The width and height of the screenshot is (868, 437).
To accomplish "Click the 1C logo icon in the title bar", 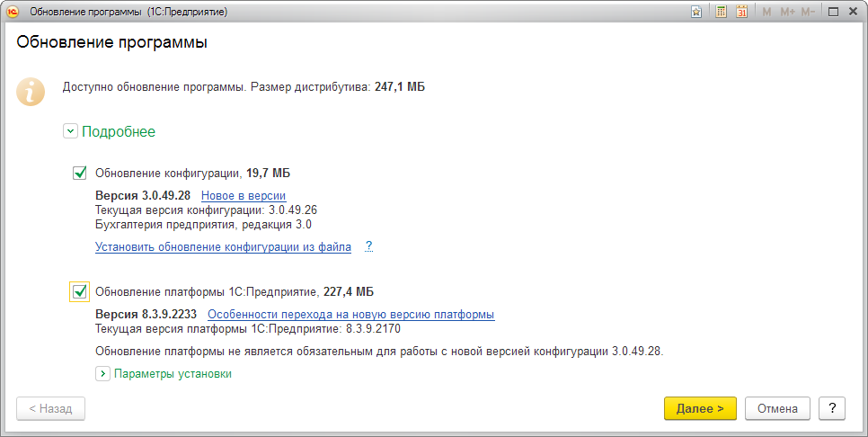I will [13, 12].
